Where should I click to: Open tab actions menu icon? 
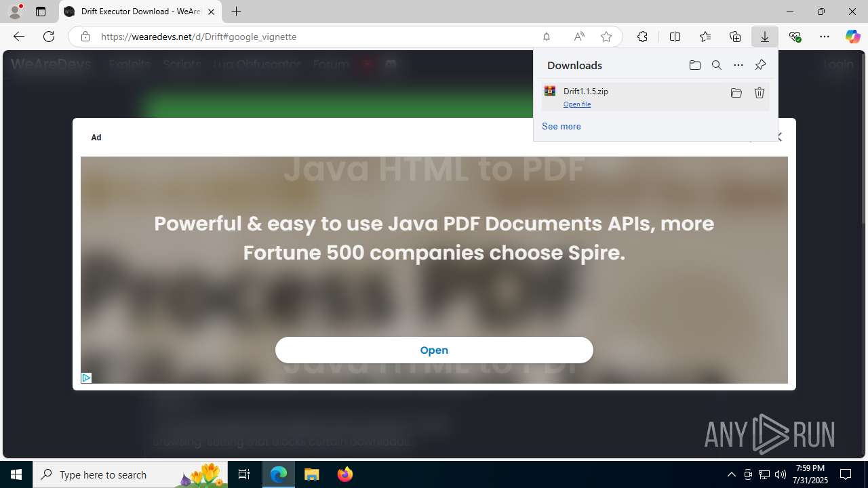(x=41, y=12)
